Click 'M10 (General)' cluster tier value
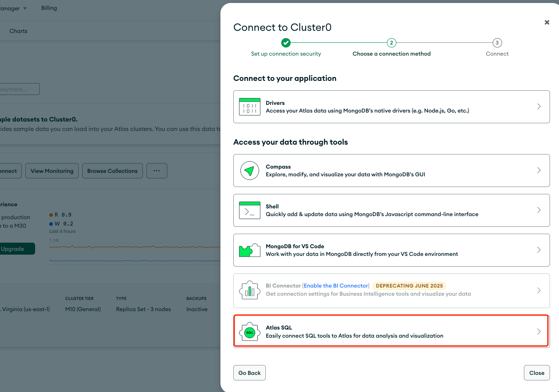This screenshot has width=559, height=392. (83, 309)
